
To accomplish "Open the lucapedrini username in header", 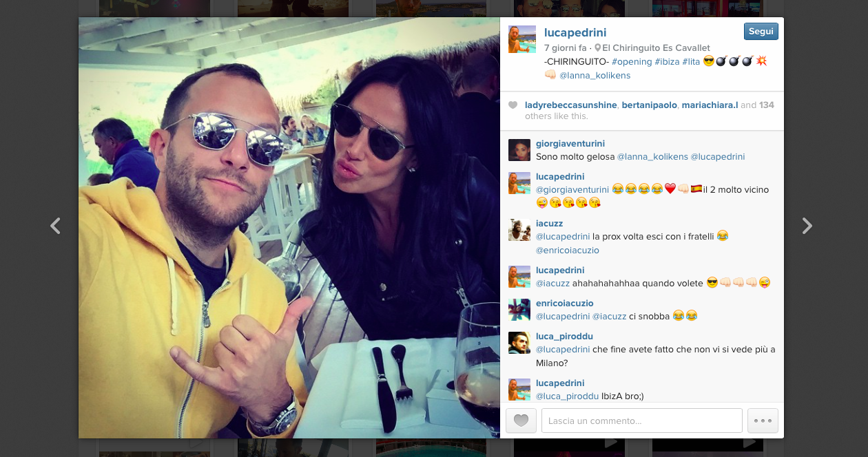I will click(575, 32).
